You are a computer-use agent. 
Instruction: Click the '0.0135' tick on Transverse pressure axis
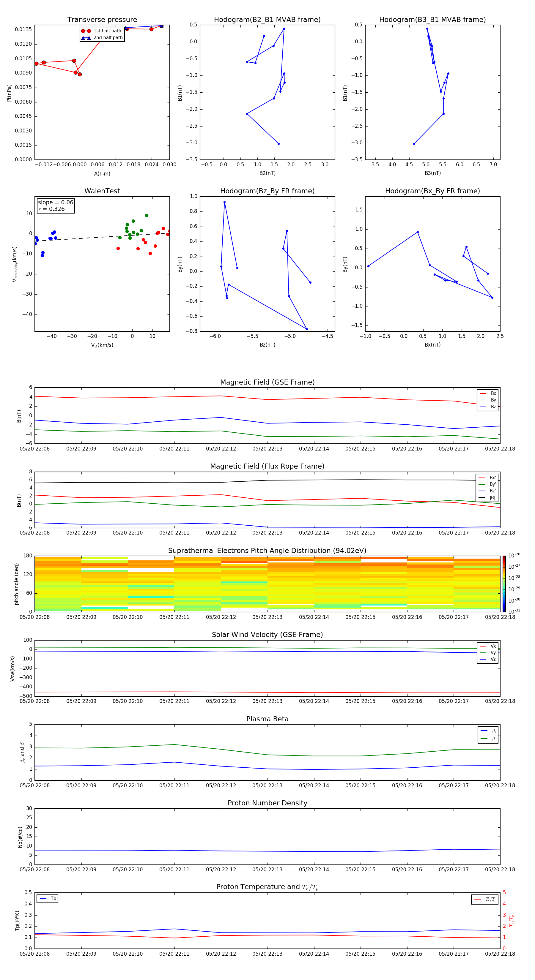[23, 30]
